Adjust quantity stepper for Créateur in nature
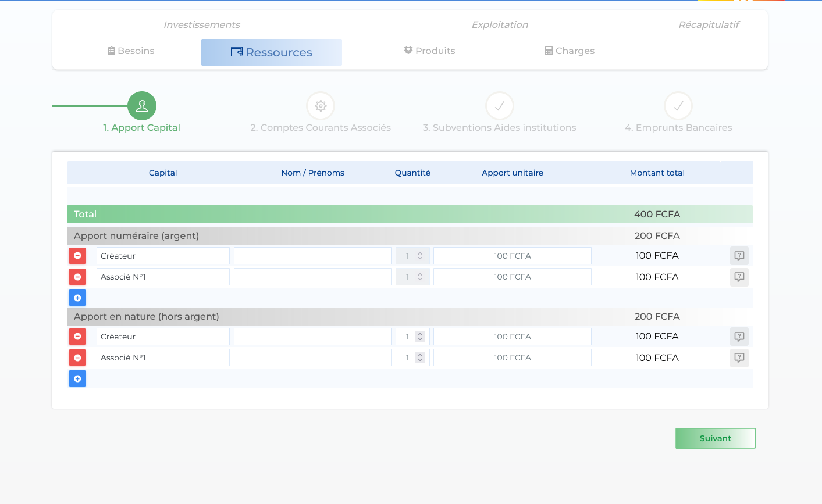 (x=420, y=337)
